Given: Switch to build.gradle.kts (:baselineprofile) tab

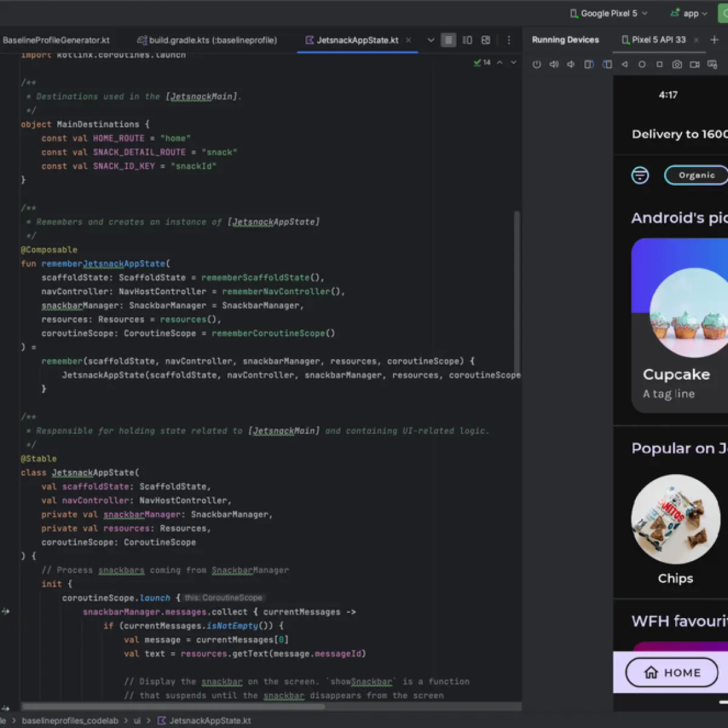Looking at the screenshot, I should (207, 40).
